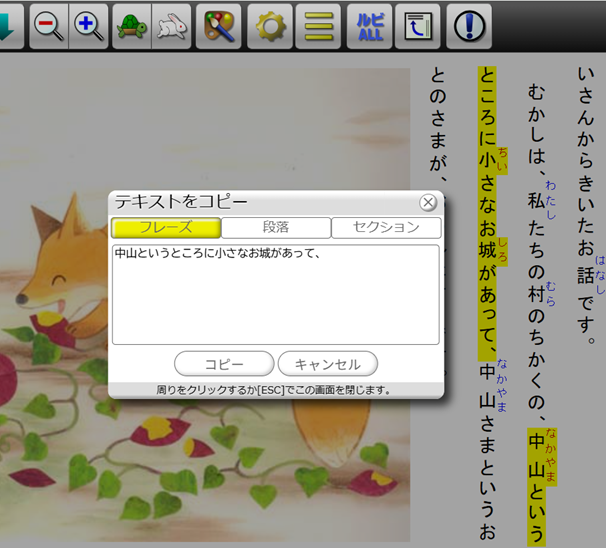Click the page orientation icon
The image size is (606, 548).
(416, 27)
